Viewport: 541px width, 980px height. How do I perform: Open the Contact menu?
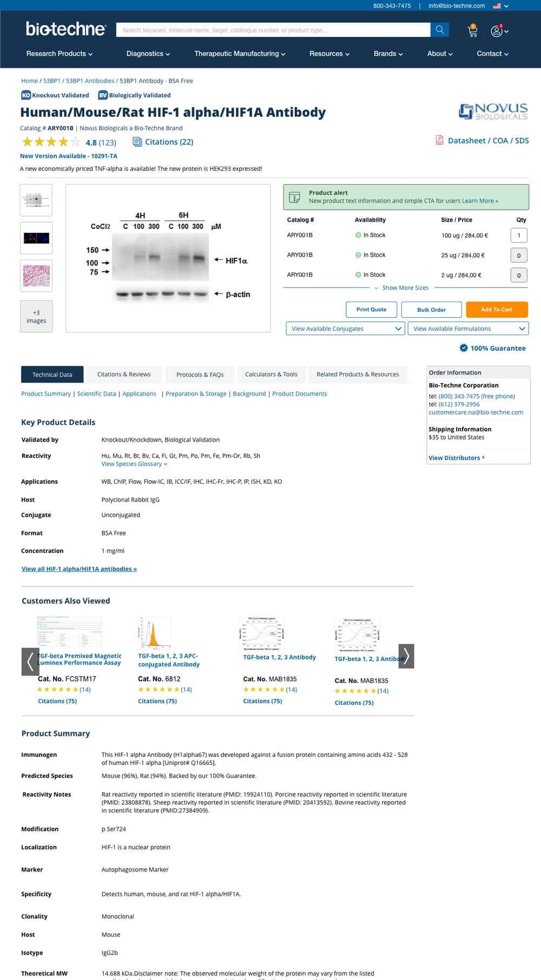click(x=492, y=54)
